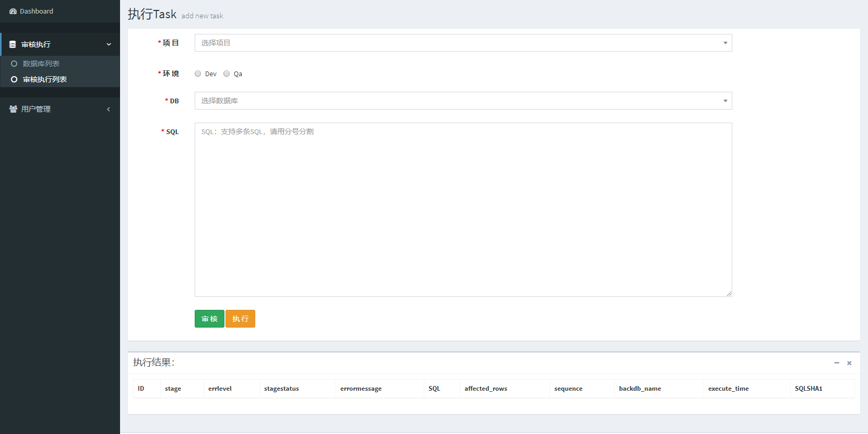Click the database icon beside 审核执行
Screen dimensions: 868x434
(13, 44)
